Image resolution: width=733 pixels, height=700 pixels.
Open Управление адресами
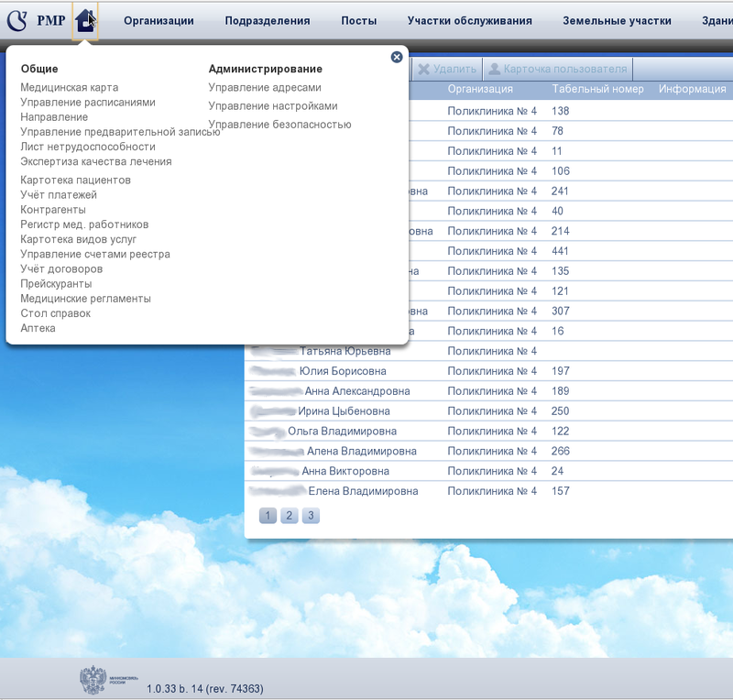(265, 87)
